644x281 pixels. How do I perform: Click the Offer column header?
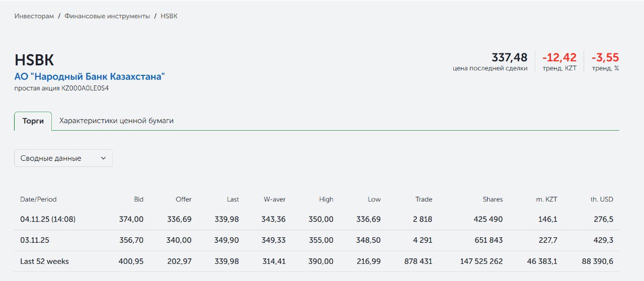184,200
